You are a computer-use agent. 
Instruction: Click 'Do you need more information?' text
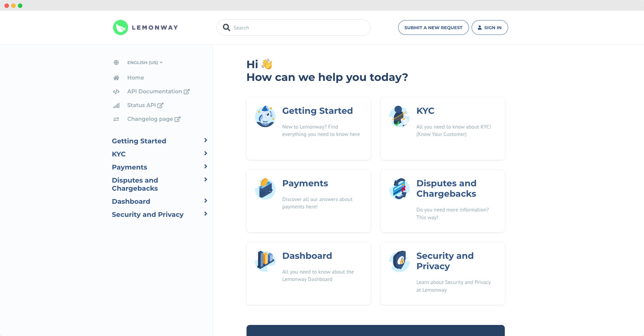[x=452, y=213]
